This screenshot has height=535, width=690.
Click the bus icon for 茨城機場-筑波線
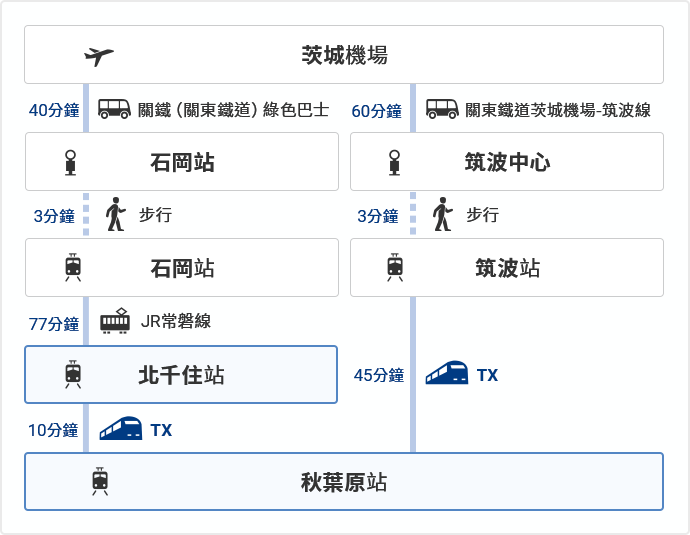click(x=442, y=109)
